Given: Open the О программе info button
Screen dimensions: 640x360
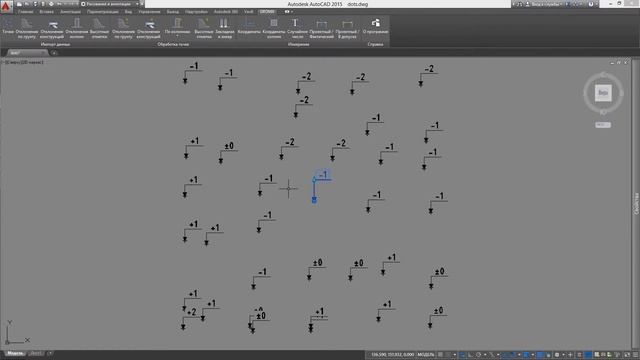Looking at the screenshot, I should point(376,27).
